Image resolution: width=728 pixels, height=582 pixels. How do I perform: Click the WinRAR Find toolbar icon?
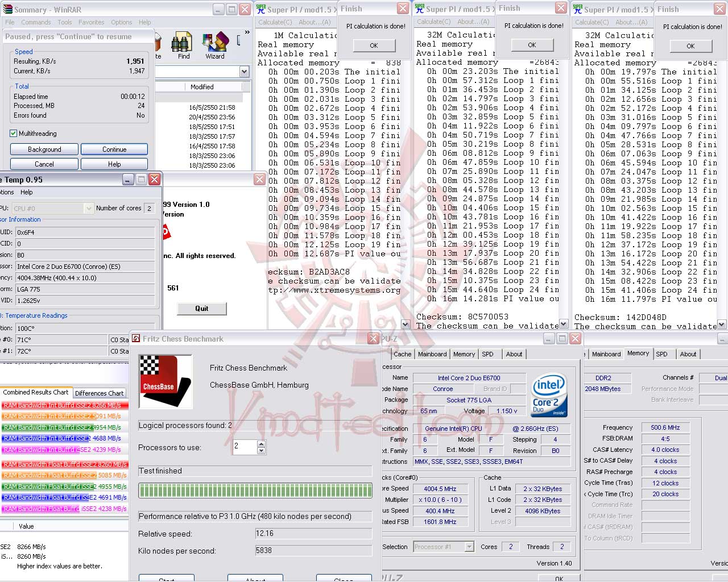[184, 46]
